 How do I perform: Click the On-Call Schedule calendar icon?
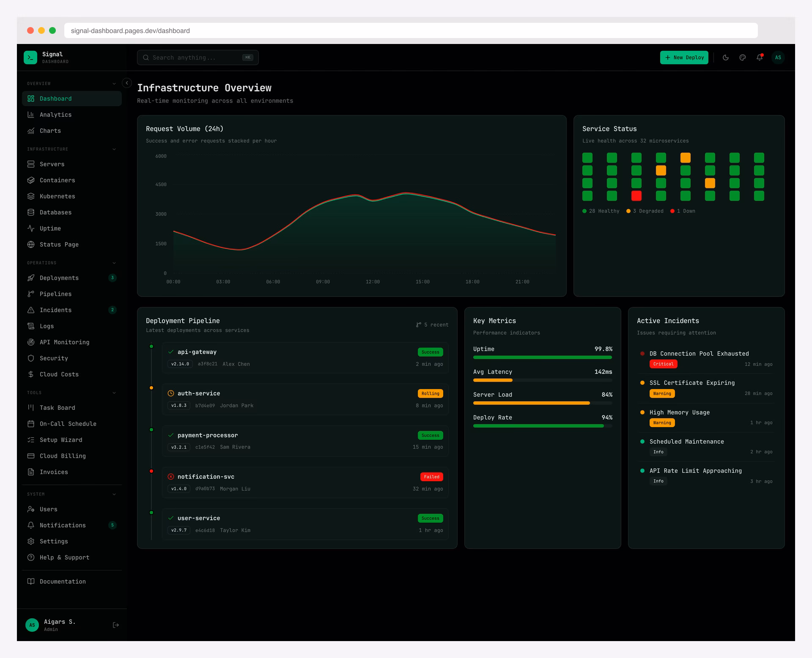pyautogui.click(x=31, y=424)
